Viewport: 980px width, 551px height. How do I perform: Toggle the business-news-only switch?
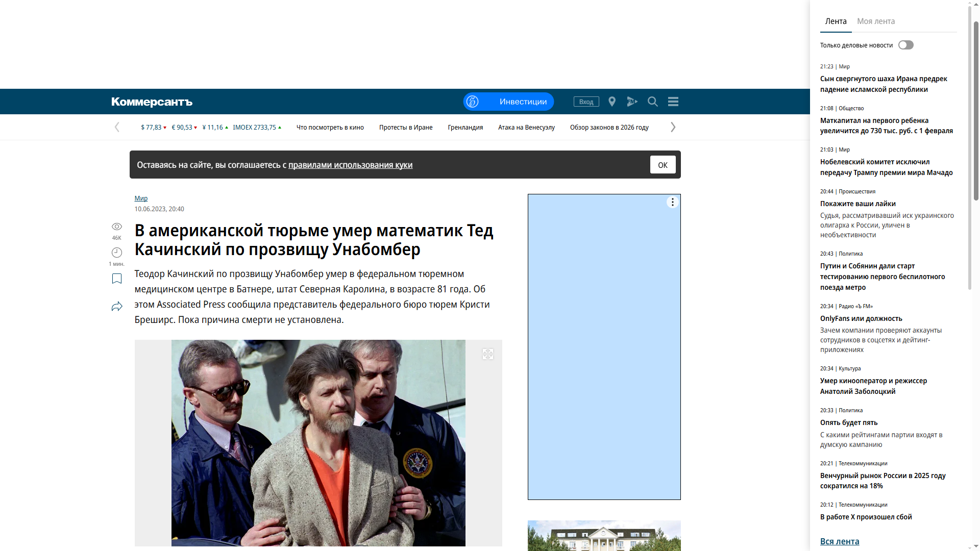tap(905, 45)
